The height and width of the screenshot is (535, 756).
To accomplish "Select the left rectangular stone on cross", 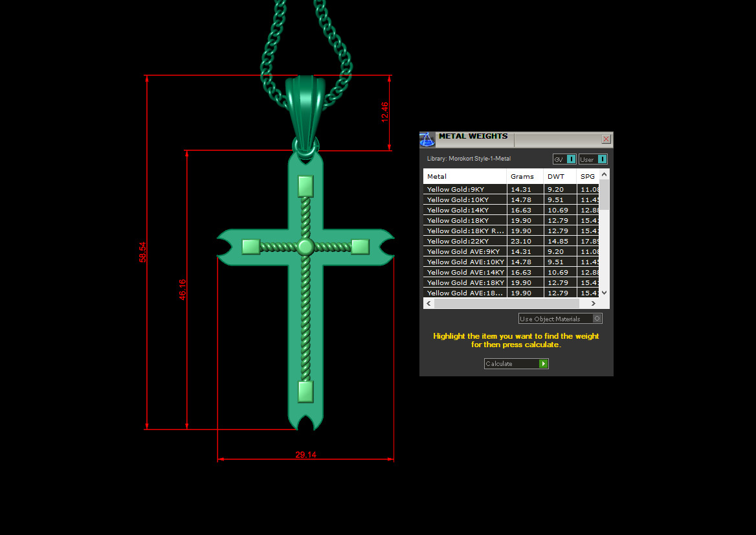I will (251, 247).
